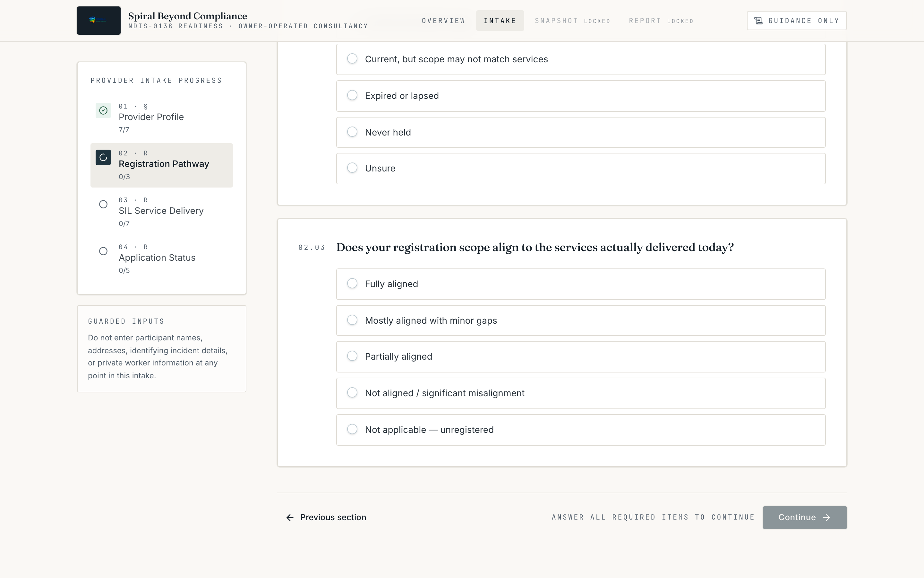Click the Guidance Only button
924x578 pixels.
[x=797, y=21]
